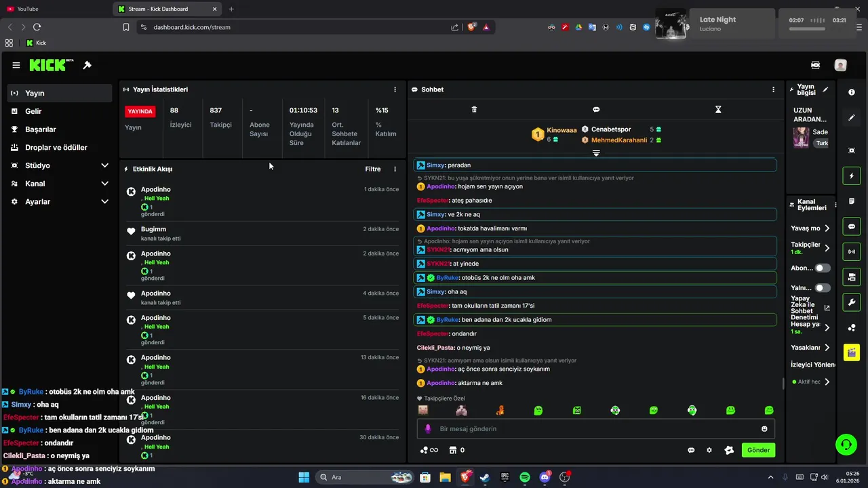The image size is (868, 488).
Task: Open the Sohbet panel options menu
Action: (x=773, y=89)
